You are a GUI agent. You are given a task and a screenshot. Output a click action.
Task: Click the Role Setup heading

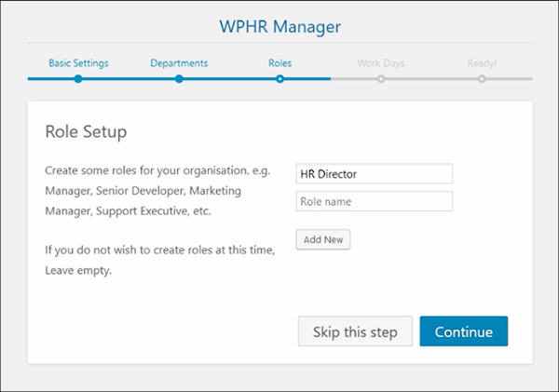(x=86, y=131)
